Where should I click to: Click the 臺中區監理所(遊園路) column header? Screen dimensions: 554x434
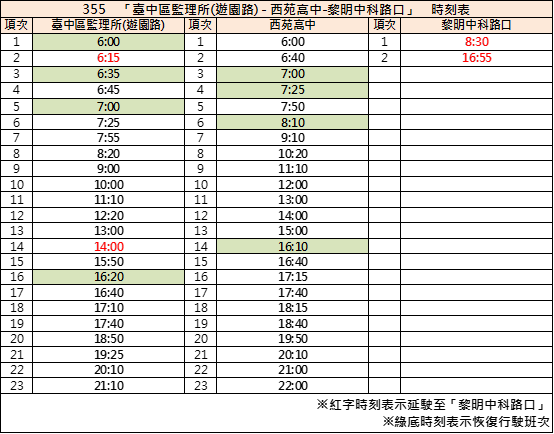[x=108, y=25]
